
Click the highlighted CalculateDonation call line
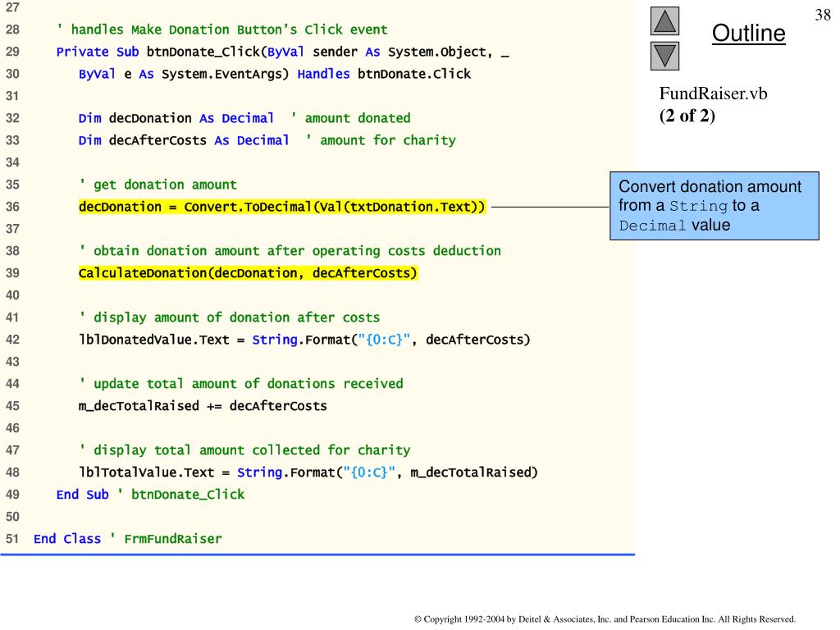tap(248, 273)
